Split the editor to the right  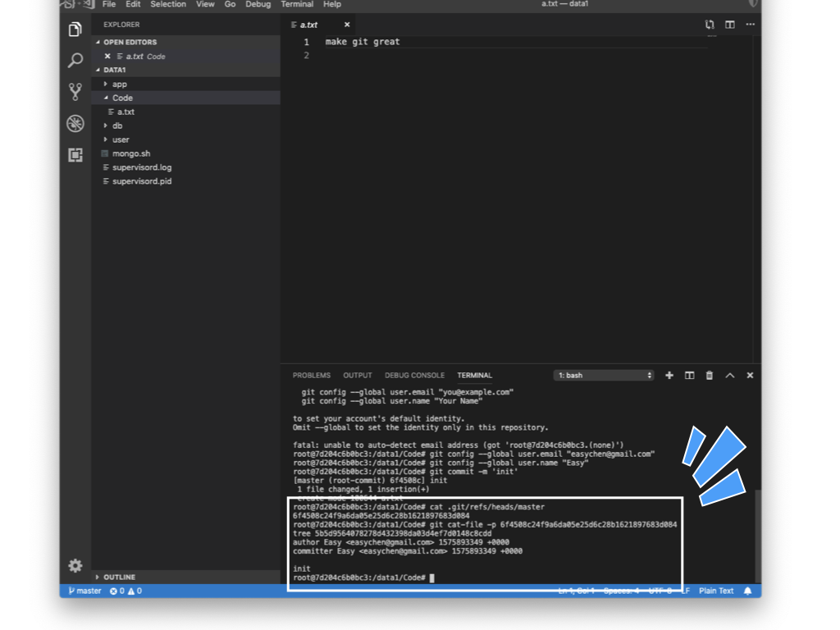(729, 25)
